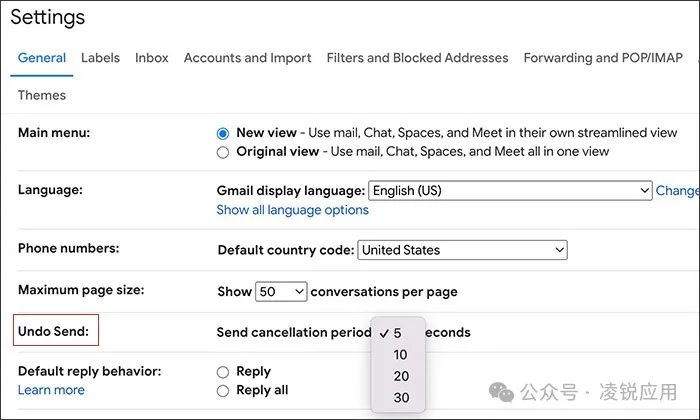Click the Main menu: label
The height and width of the screenshot is (420, 700).
[x=54, y=133]
